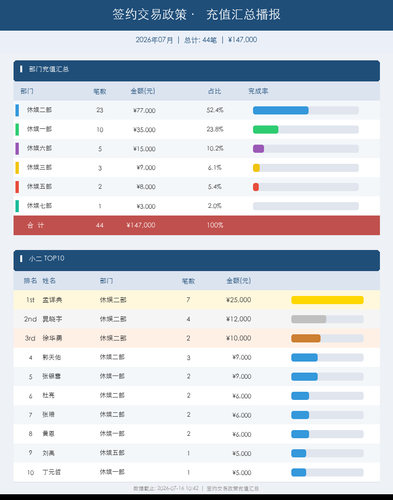This screenshot has height=500, width=393.
Task: Click the 休娱二部 row name in department summary
Action: [39, 110]
